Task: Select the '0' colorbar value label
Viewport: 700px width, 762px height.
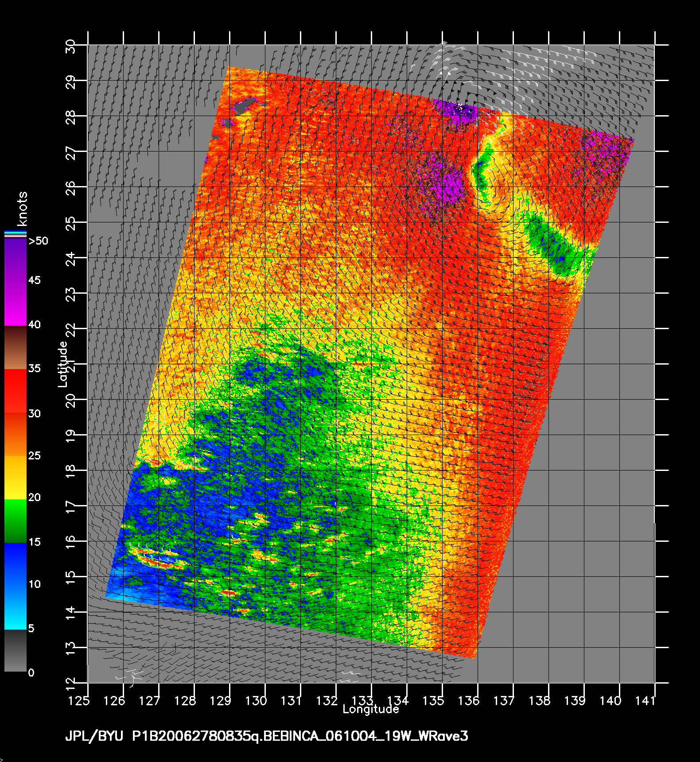Action: [x=31, y=673]
